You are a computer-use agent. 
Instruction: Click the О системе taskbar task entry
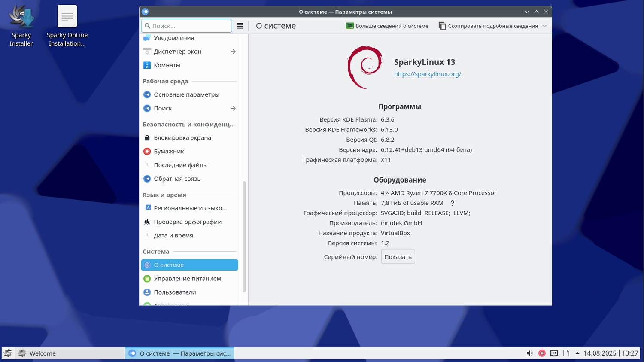[x=179, y=353]
